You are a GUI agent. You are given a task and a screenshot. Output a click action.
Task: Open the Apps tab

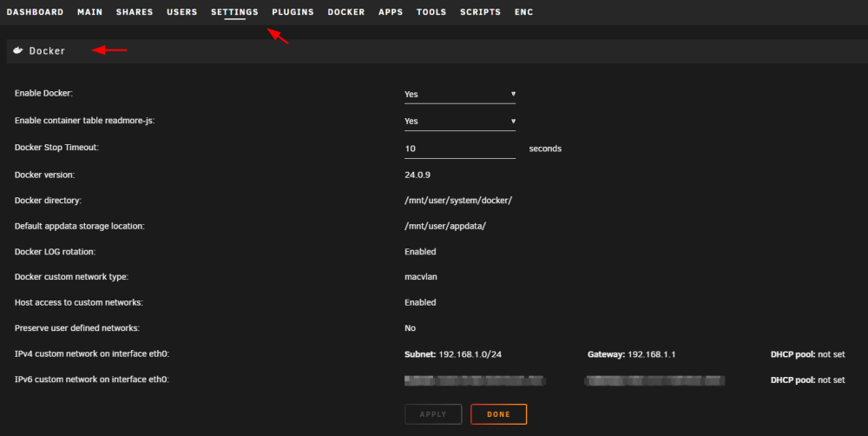click(x=391, y=11)
